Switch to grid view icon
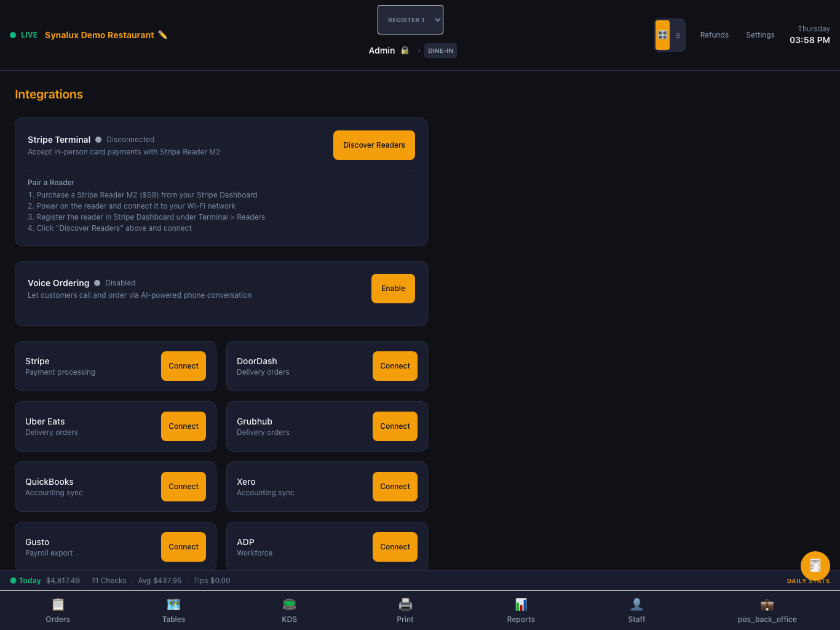Image resolution: width=840 pixels, height=630 pixels. coord(662,35)
